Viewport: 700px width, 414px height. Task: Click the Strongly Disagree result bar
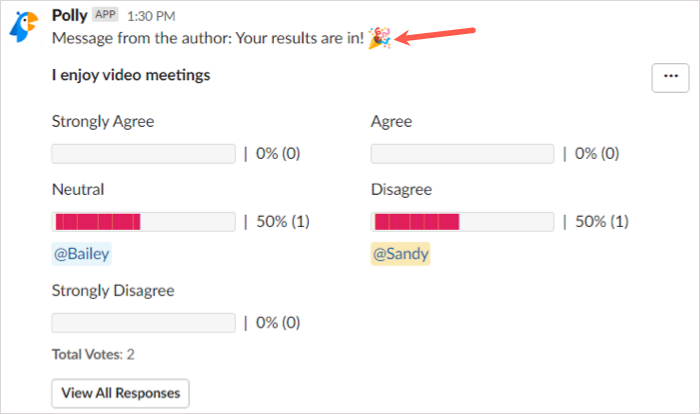pos(143,323)
